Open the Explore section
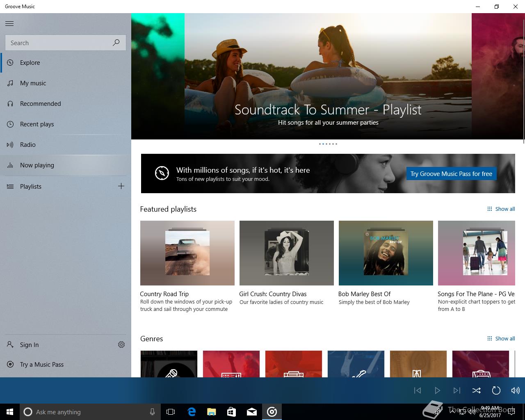Screen dimensions: 525x420 click(66, 63)
